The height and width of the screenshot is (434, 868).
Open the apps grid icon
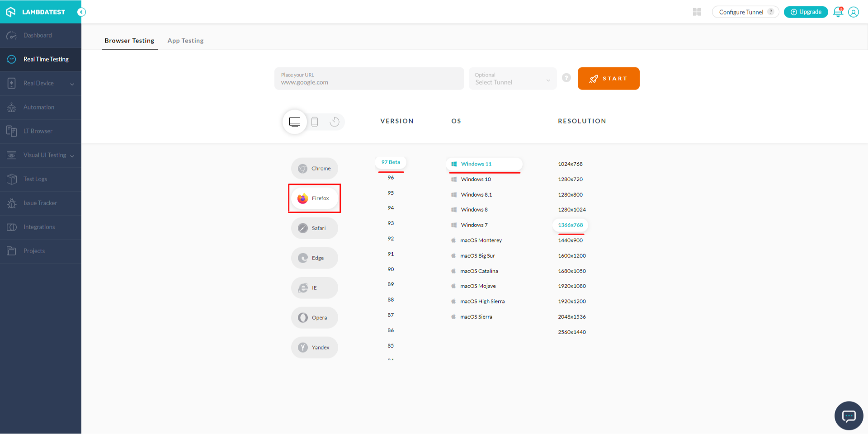(697, 12)
